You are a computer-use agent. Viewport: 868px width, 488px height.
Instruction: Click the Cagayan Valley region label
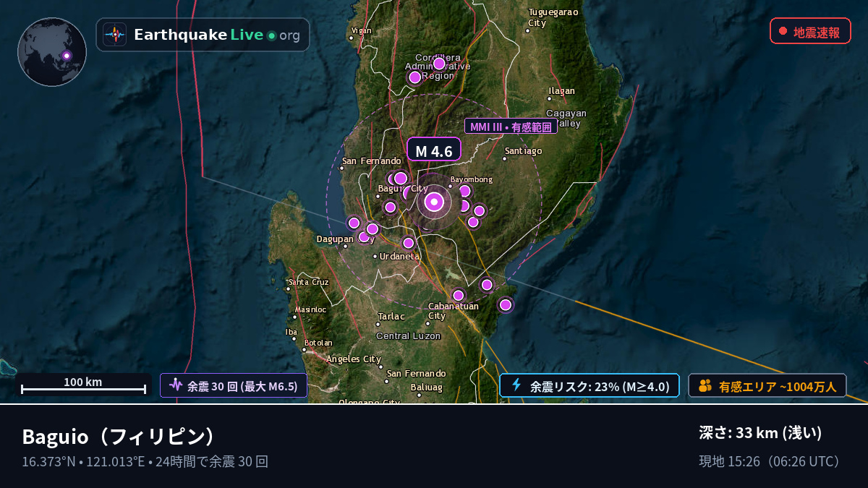(x=566, y=119)
